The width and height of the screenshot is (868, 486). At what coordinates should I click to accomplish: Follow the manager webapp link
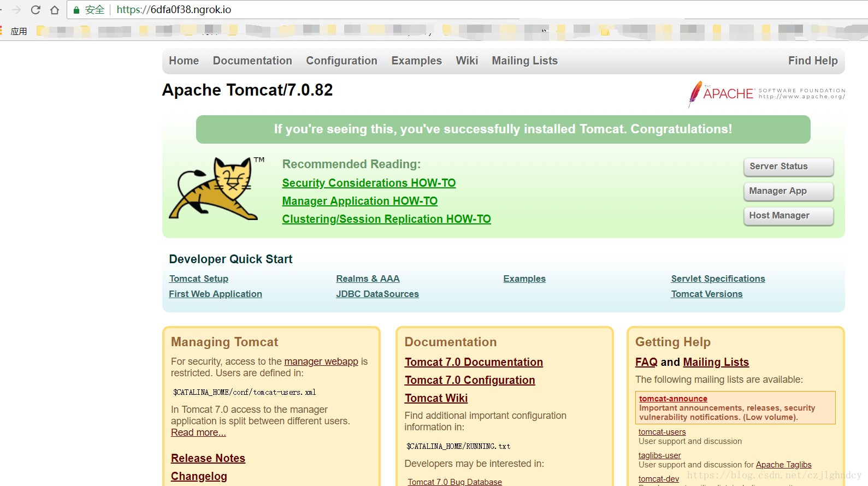[321, 361]
